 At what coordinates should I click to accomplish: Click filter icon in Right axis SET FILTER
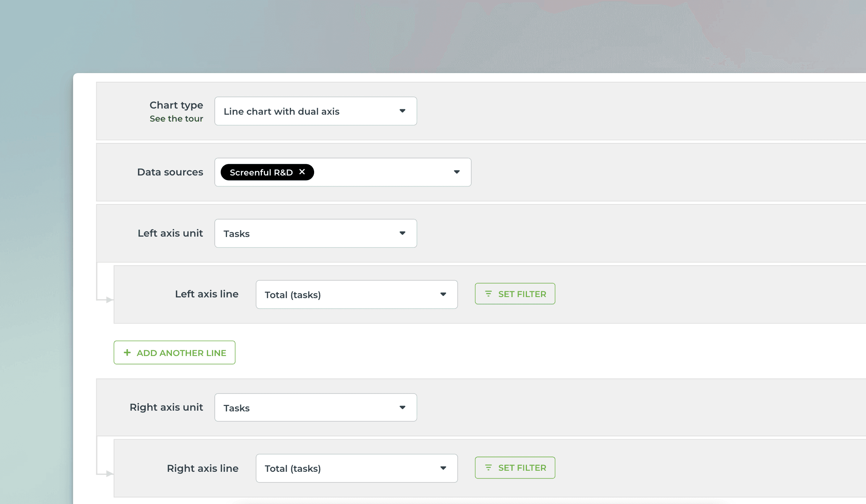[x=488, y=467]
